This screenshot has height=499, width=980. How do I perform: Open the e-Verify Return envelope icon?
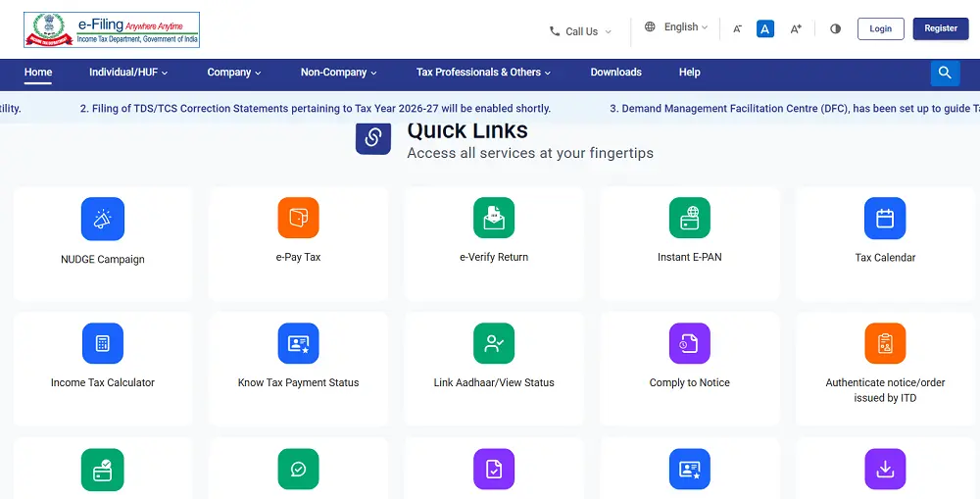coord(494,218)
